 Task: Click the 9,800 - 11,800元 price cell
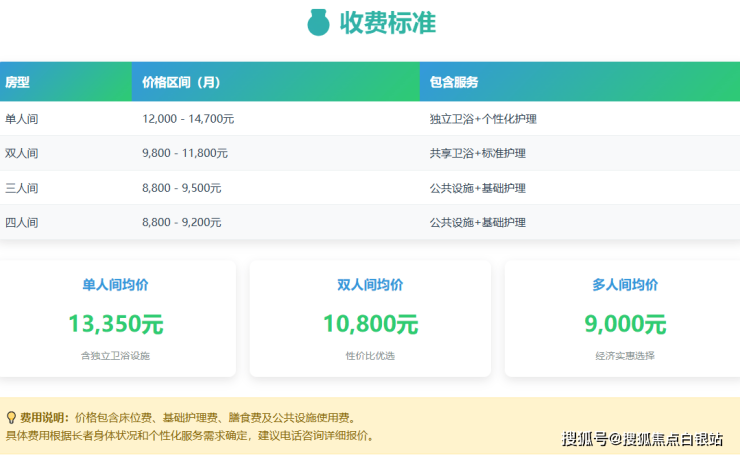point(185,154)
